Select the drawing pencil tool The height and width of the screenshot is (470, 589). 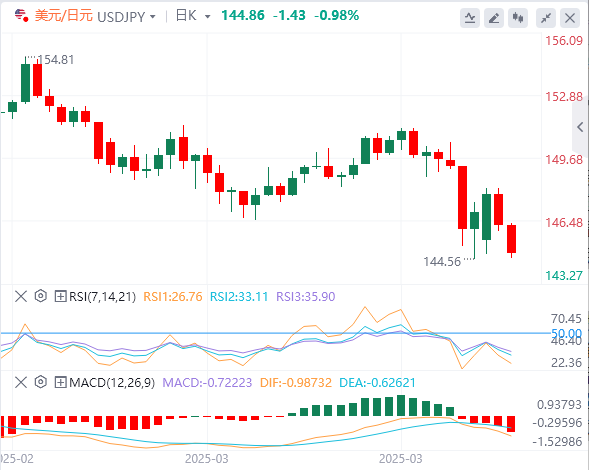pos(494,18)
